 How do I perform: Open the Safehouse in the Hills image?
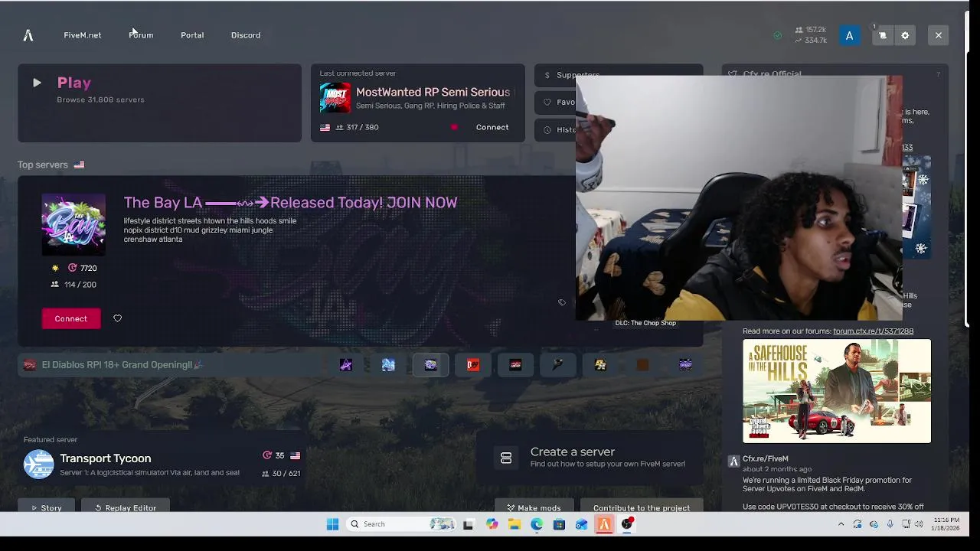837,391
